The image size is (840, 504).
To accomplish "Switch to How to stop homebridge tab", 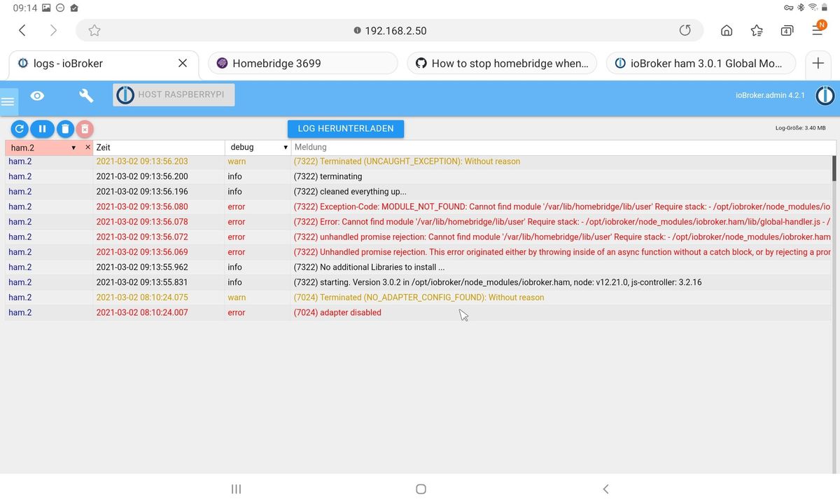I will [x=502, y=63].
